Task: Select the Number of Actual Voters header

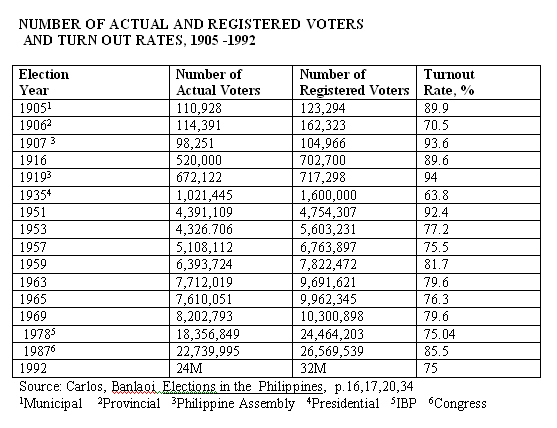Action: click(x=231, y=82)
